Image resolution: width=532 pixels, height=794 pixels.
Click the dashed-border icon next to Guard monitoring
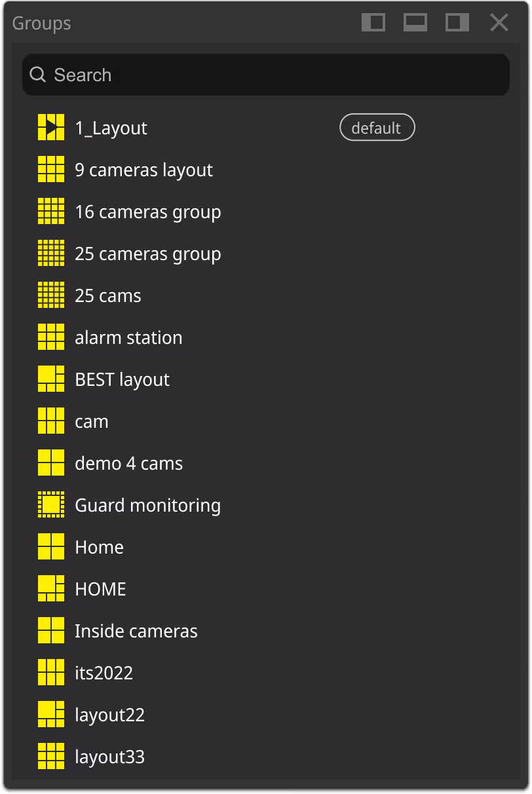click(50, 504)
